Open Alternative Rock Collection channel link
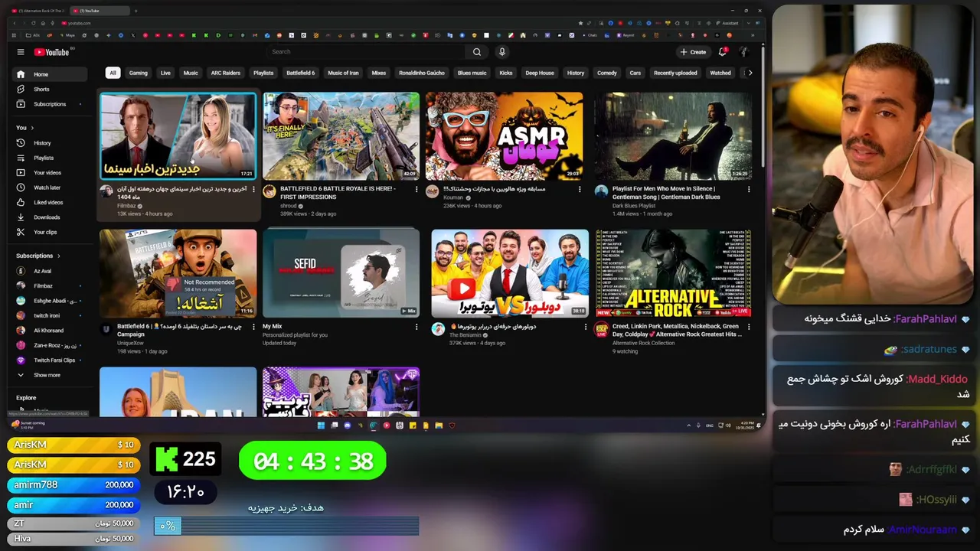This screenshot has width=980, height=551. click(x=643, y=343)
